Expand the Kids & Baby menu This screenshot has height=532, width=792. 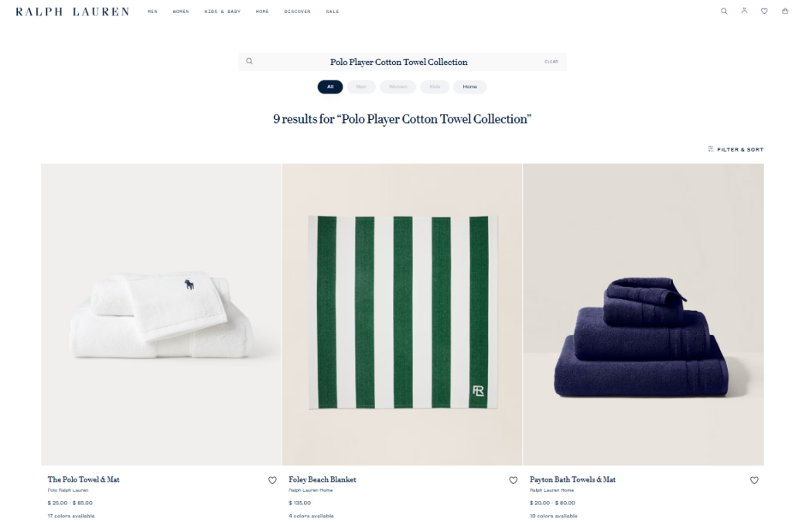pyautogui.click(x=223, y=12)
